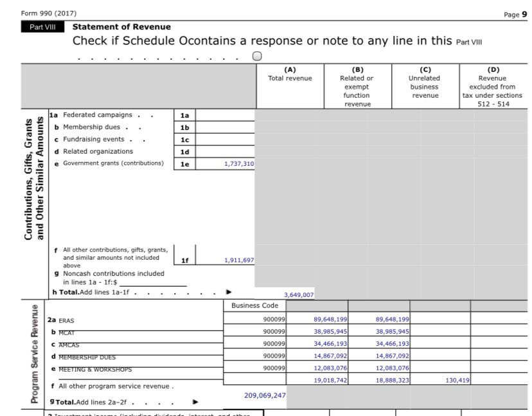This screenshot has width=532, height=416.
Task: Click other program revenue total 19,018,742
Action: point(330,381)
